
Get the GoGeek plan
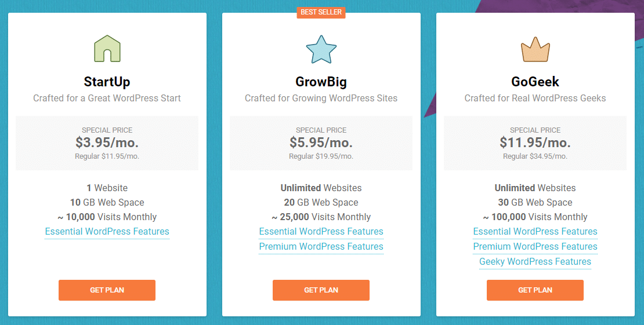535,290
